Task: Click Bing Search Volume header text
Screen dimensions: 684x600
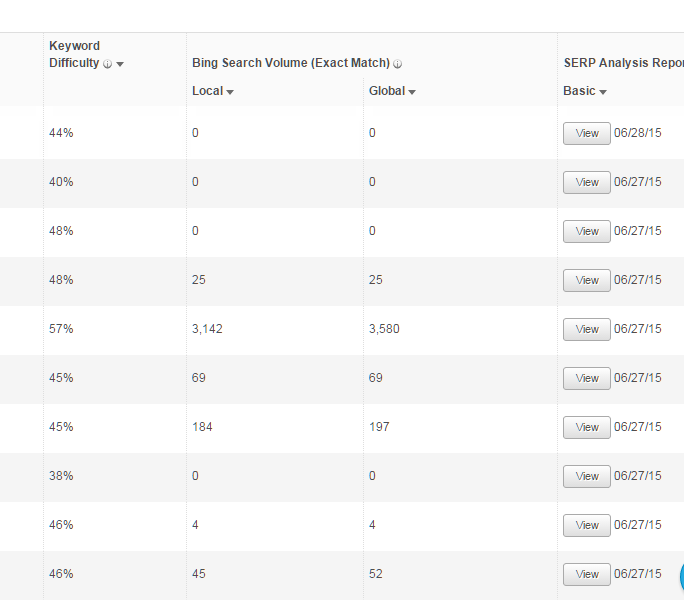Action: click(x=291, y=63)
